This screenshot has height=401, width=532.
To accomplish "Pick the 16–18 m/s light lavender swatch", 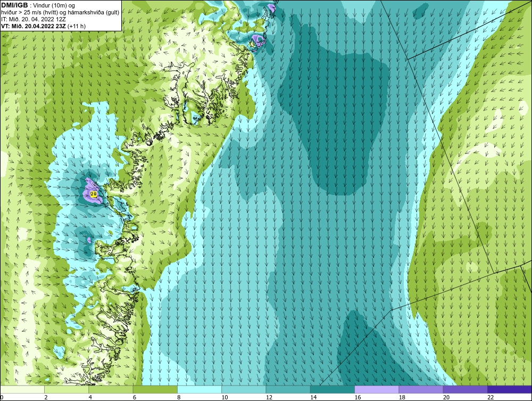I will [377, 389].
